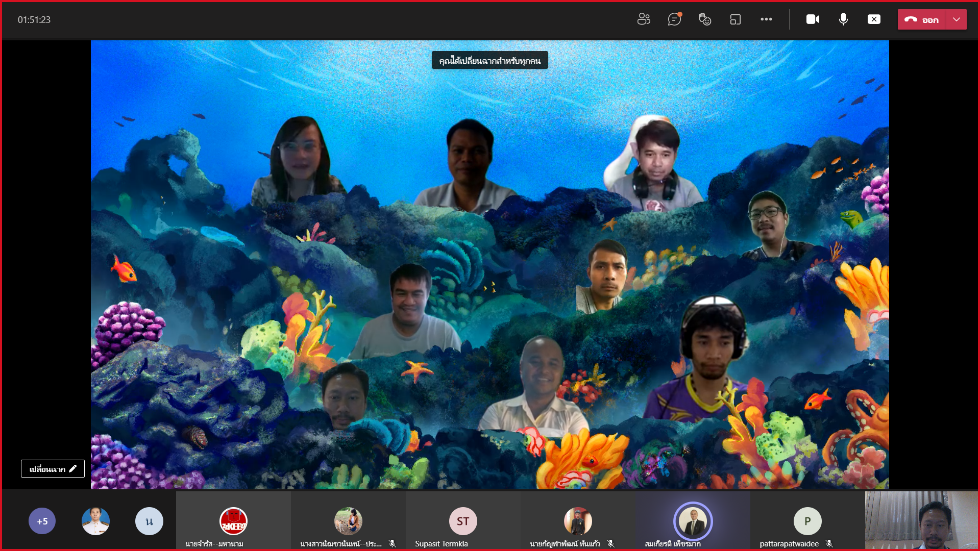Stop screen sharing with the X icon
This screenshot has width=980, height=551.
point(874,19)
